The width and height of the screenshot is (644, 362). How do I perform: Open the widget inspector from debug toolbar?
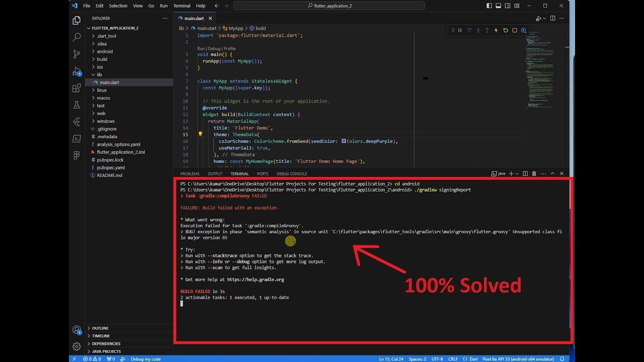pyautogui.click(x=523, y=30)
